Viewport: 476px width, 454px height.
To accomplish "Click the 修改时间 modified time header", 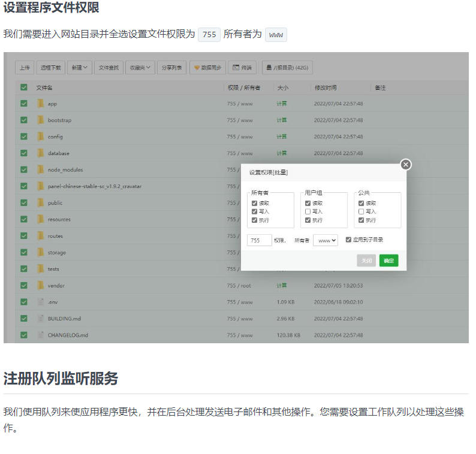I will 326,87.
